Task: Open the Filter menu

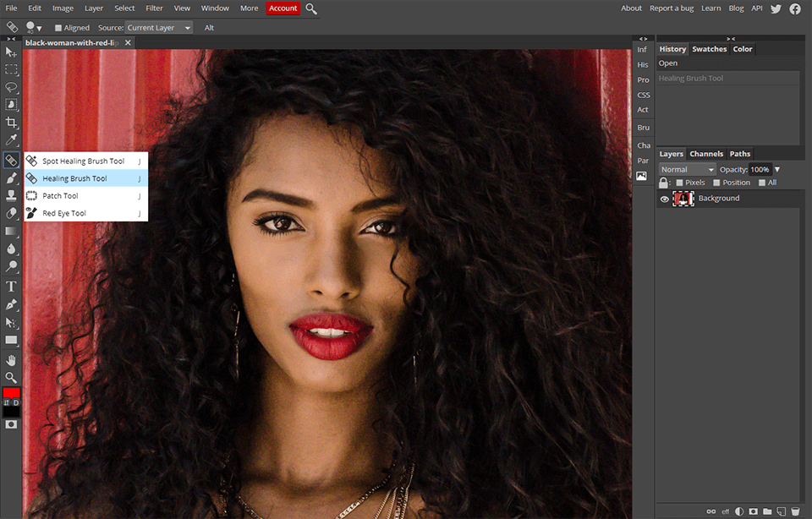Action: [x=154, y=8]
